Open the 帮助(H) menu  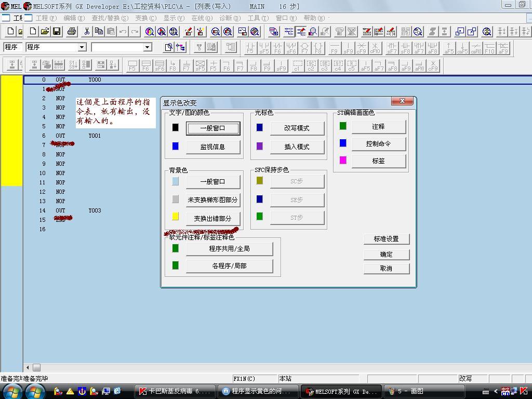(313, 18)
